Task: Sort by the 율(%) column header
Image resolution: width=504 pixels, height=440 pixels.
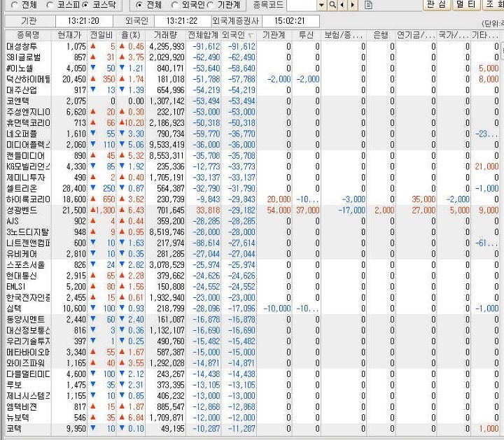Action: tap(131, 35)
